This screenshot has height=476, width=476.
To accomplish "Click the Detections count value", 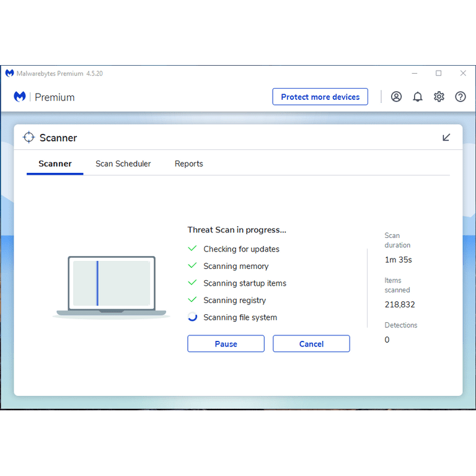I will pyautogui.click(x=387, y=340).
